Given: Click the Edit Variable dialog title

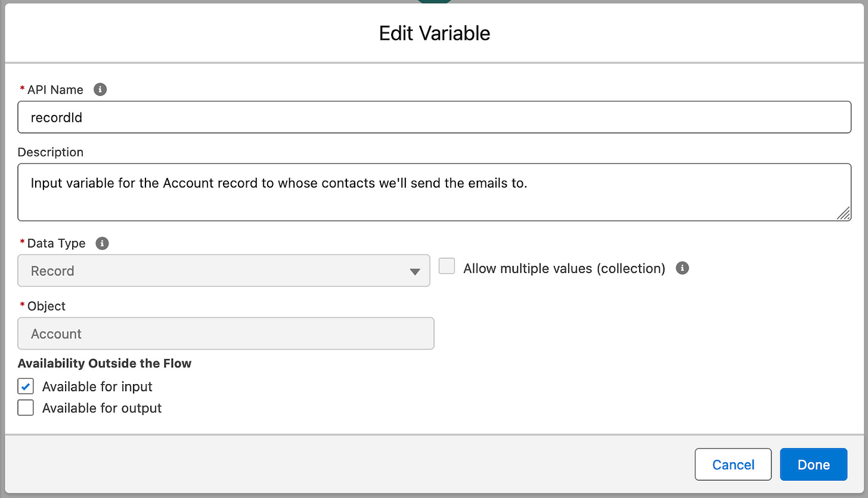Looking at the screenshot, I should [x=435, y=33].
